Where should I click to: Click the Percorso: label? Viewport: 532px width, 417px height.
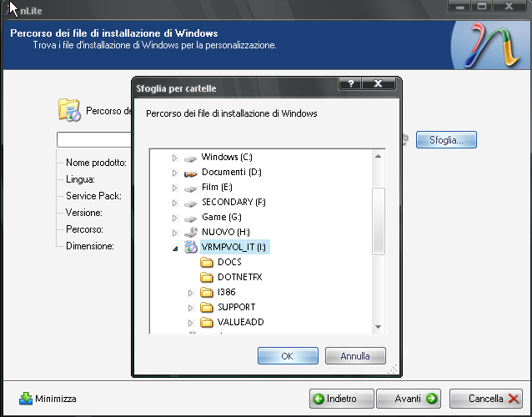[x=84, y=229]
